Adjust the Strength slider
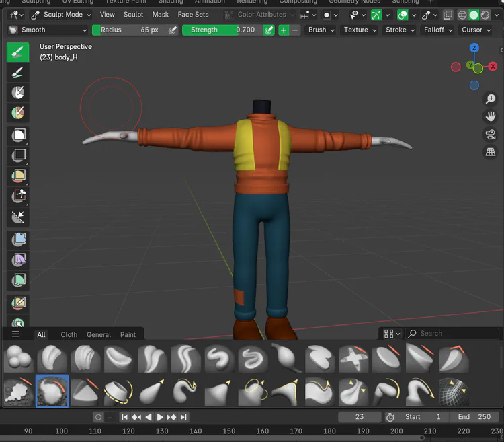The image size is (504, 442). point(222,30)
